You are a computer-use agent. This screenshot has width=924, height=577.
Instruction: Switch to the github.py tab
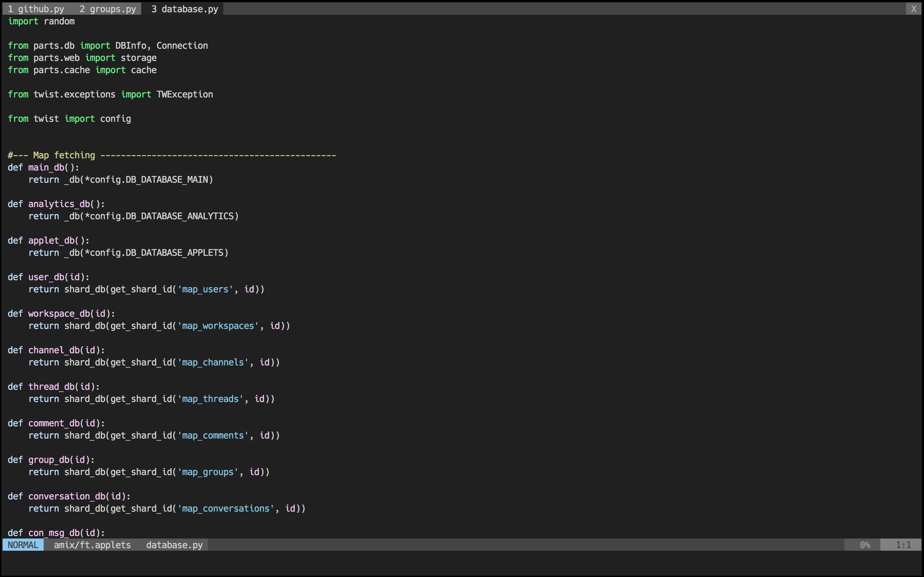(36, 9)
